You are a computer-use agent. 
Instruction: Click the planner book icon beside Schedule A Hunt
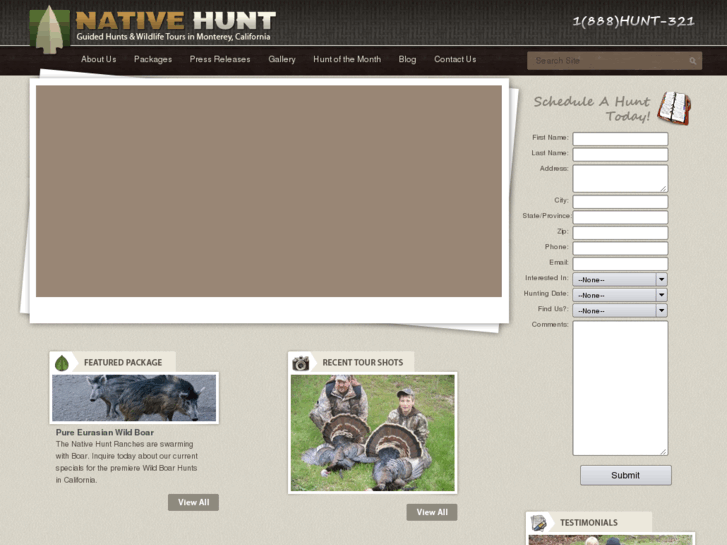click(x=674, y=109)
